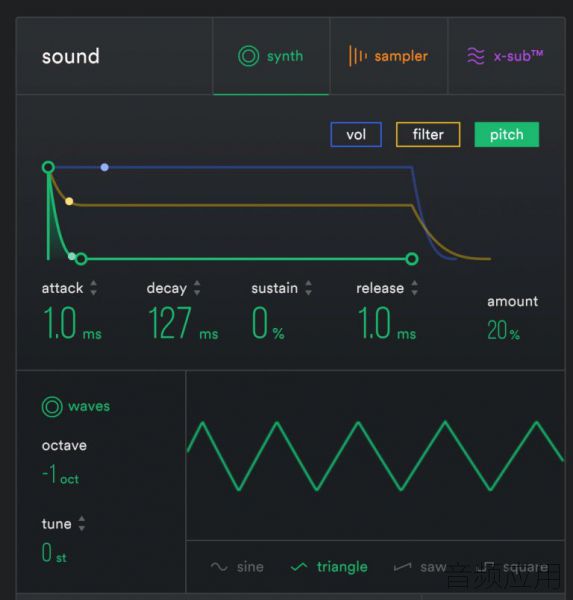Click the amount value 20%
This screenshot has width=573, height=600.
point(503,330)
